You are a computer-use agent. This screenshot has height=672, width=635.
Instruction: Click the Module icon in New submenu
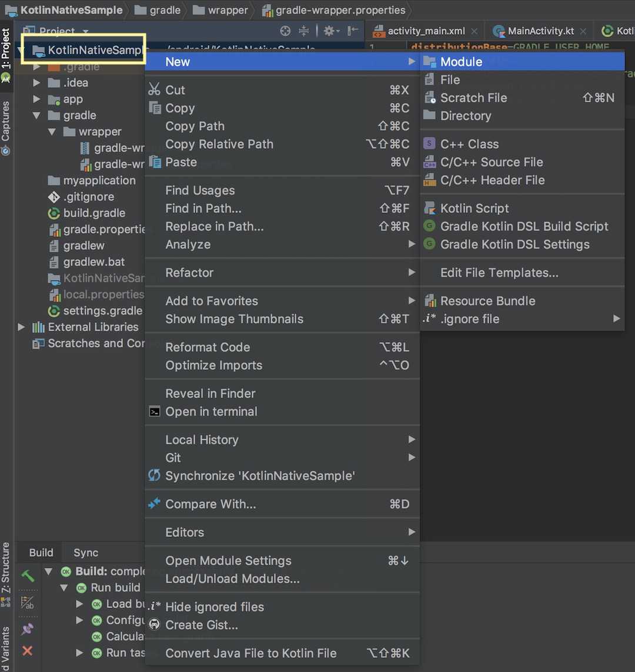pos(429,62)
